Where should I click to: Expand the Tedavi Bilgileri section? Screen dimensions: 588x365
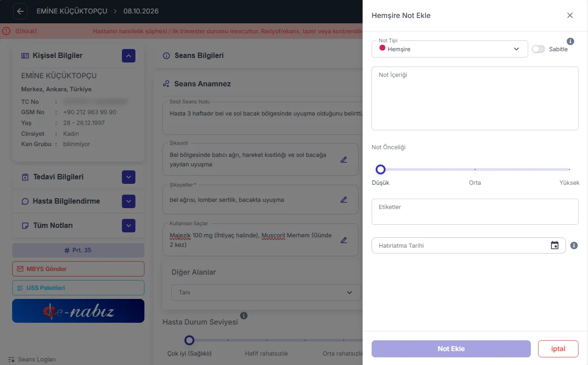point(129,177)
